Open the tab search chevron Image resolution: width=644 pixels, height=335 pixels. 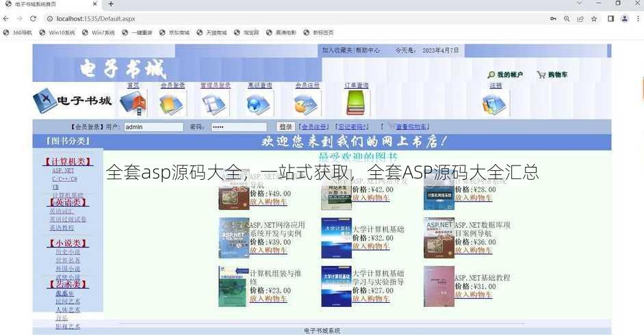(579, 3)
